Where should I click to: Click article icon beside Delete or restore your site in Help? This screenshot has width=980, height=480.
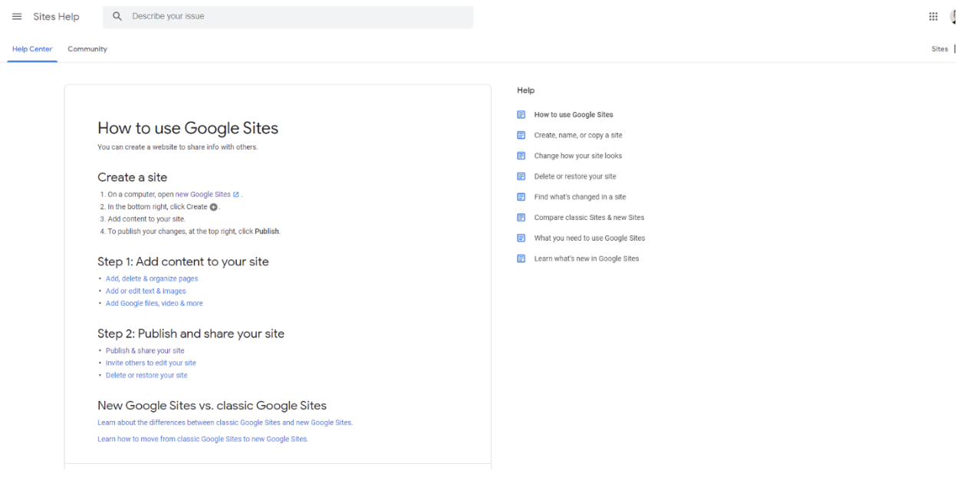tap(521, 176)
